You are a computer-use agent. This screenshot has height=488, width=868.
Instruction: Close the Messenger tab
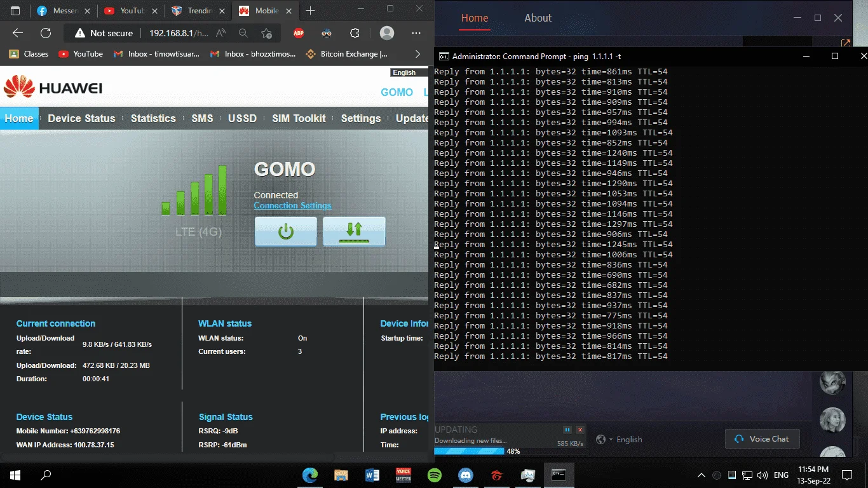88,11
